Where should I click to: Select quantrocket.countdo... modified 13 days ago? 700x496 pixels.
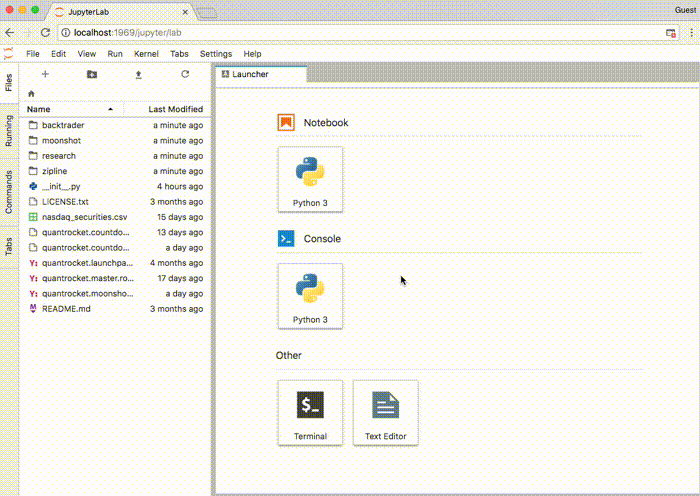(x=115, y=232)
